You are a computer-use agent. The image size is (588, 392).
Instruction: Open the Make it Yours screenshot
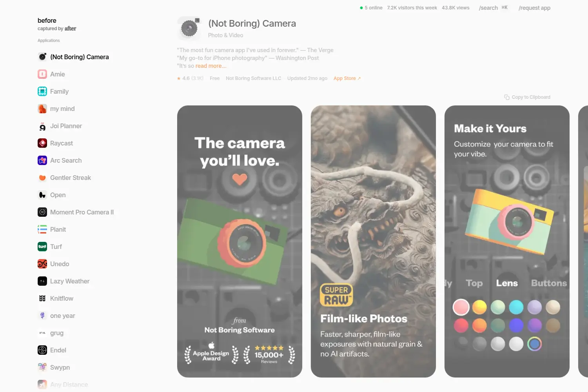pyautogui.click(x=507, y=241)
